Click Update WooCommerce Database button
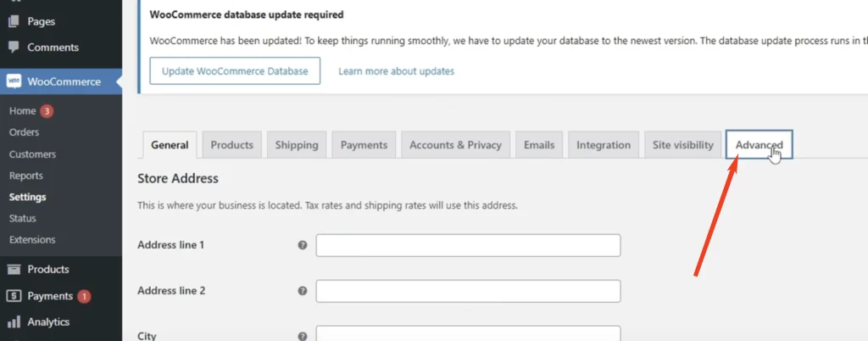 point(235,71)
